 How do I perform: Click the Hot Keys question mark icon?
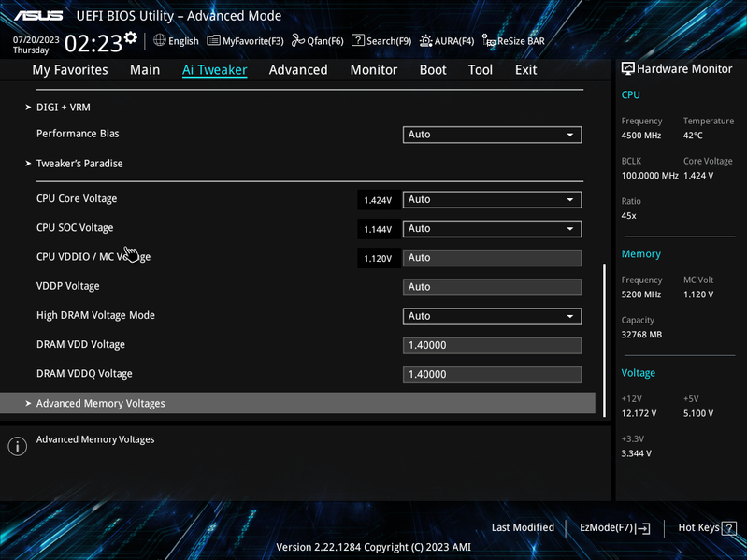tap(729, 528)
